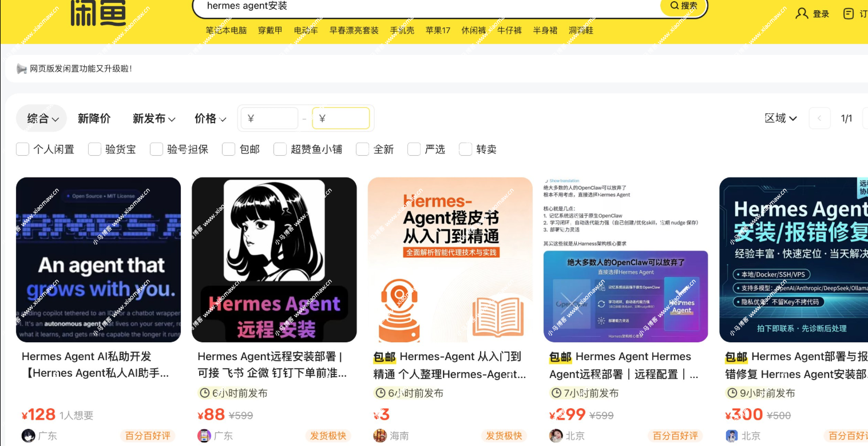Image resolution: width=868 pixels, height=446 pixels.
Task: Click the crossed-out ¥500 original price
Action: tap(779, 416)
